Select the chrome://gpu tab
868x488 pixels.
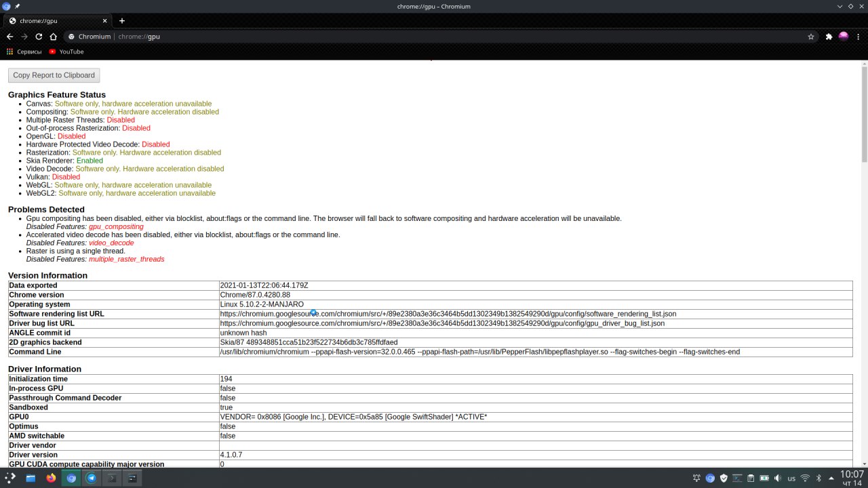pyautogui.click(x=58, y=21)
